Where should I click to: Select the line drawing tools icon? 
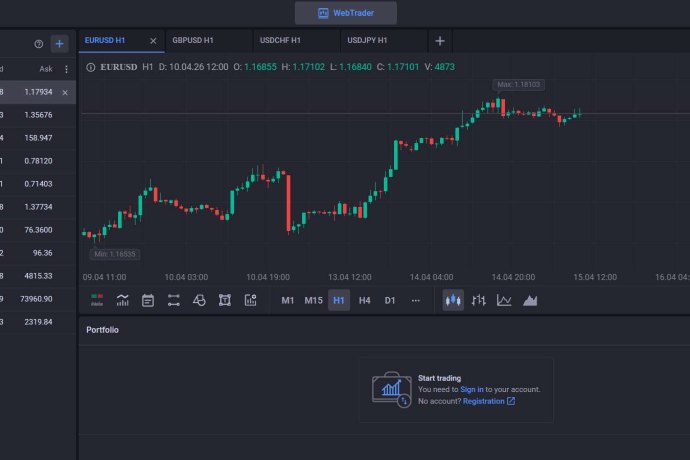pyautogui.click(x=173, y=300)
